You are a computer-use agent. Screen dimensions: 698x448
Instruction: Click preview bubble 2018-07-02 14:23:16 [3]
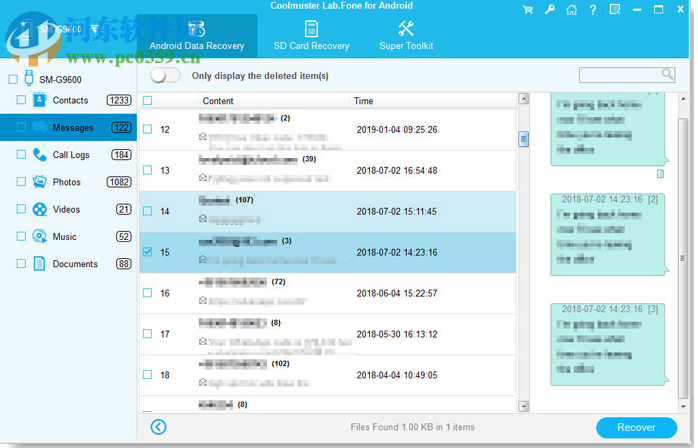pyautogui.click(x=608, y=344)
